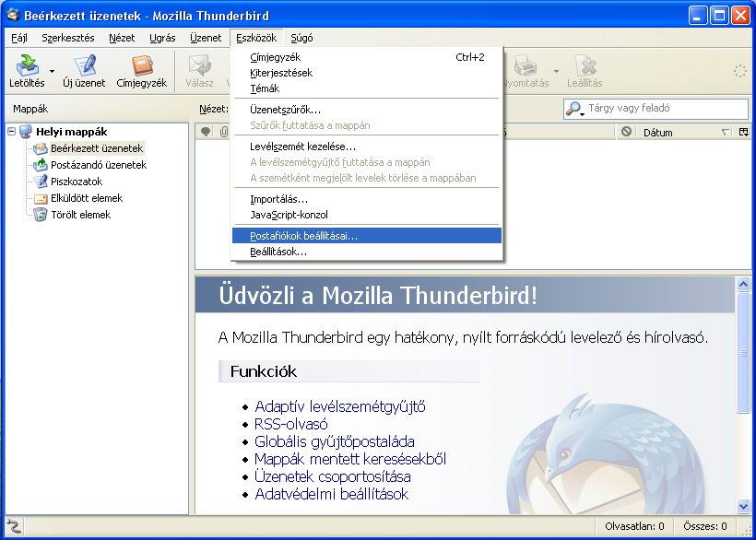Follow the Adaptív levélszemétgyűjtő link

tap(340, 406)
